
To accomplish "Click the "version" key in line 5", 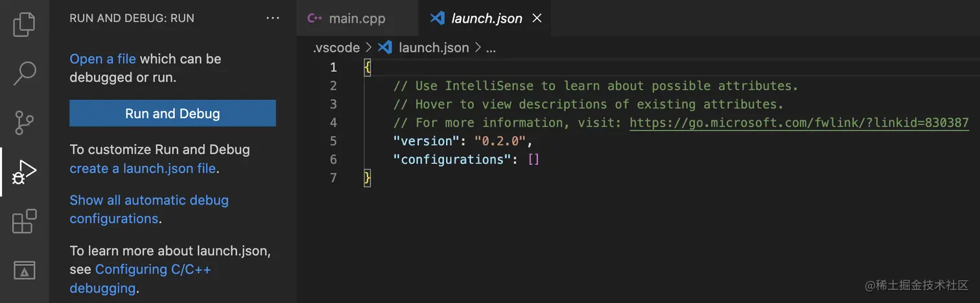I will coord(426,141).
